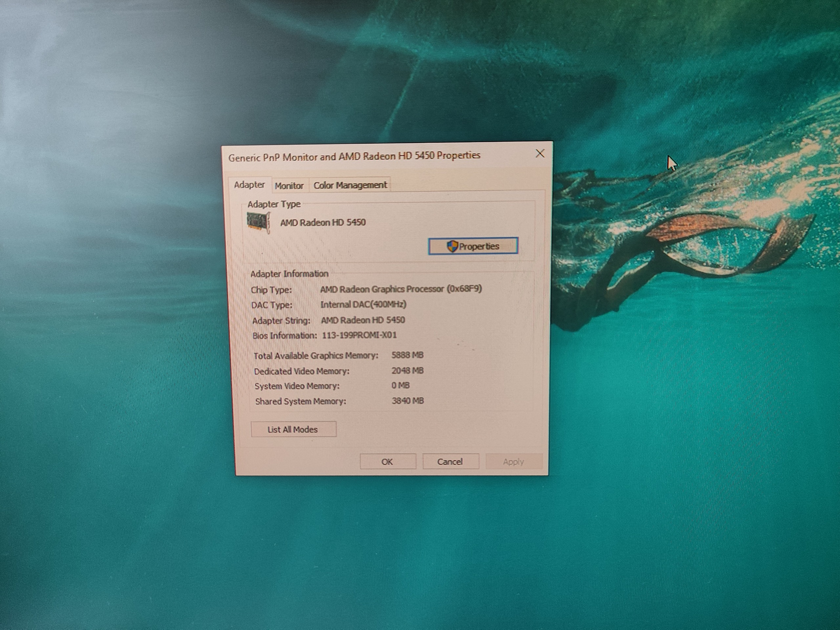Close the properties dialog with X

[x=540, y=154]
